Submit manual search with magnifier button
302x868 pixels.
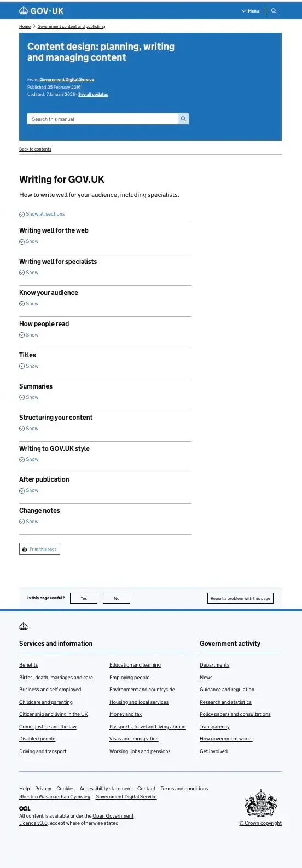[x=183, y=119]
